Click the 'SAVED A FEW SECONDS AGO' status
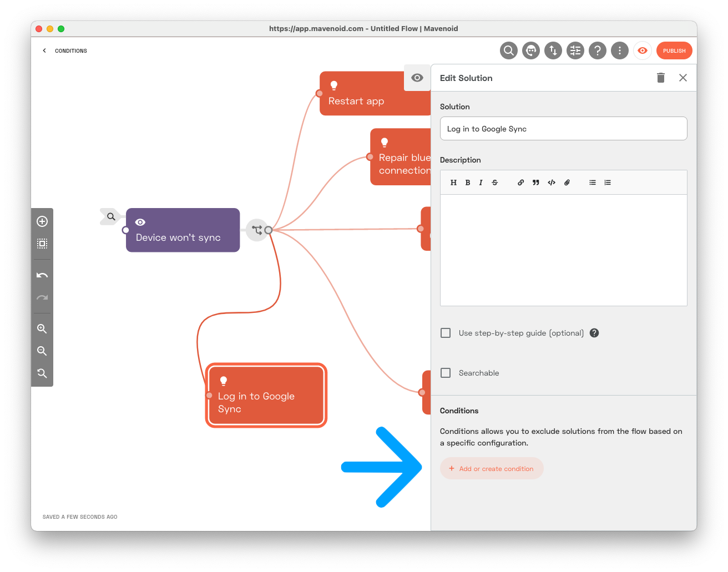Image resolution: width=728 pixels, height=572 pixels. (80, 517)
